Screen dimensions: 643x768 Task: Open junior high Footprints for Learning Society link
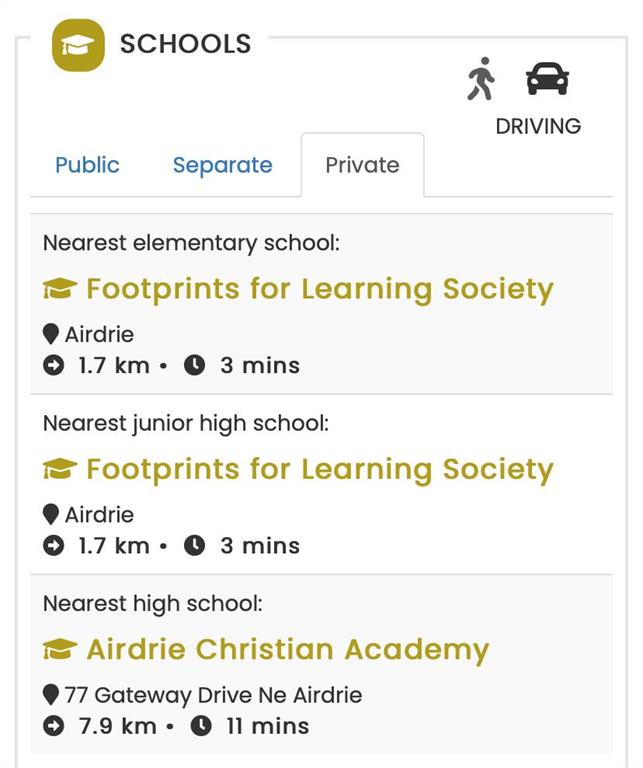[319, 469]
